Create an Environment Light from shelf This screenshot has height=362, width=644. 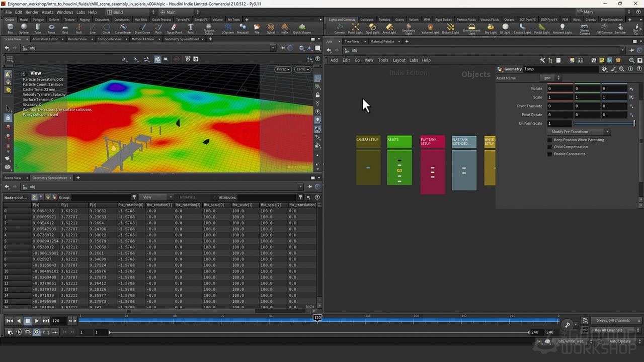[x=471, y=28]
